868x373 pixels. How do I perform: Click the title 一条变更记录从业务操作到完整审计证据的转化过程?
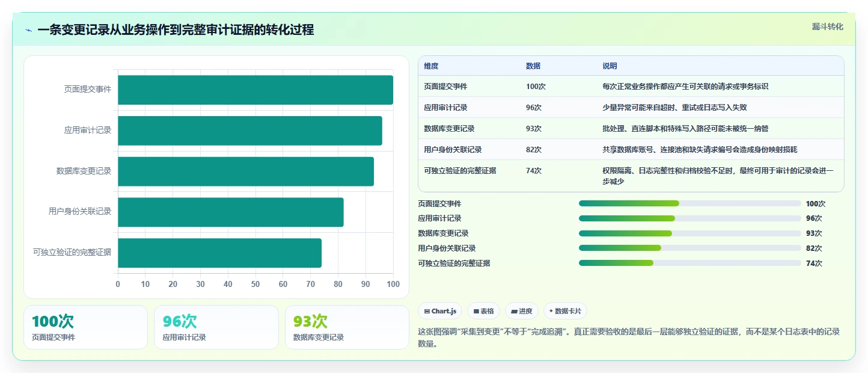pos(176,30)
